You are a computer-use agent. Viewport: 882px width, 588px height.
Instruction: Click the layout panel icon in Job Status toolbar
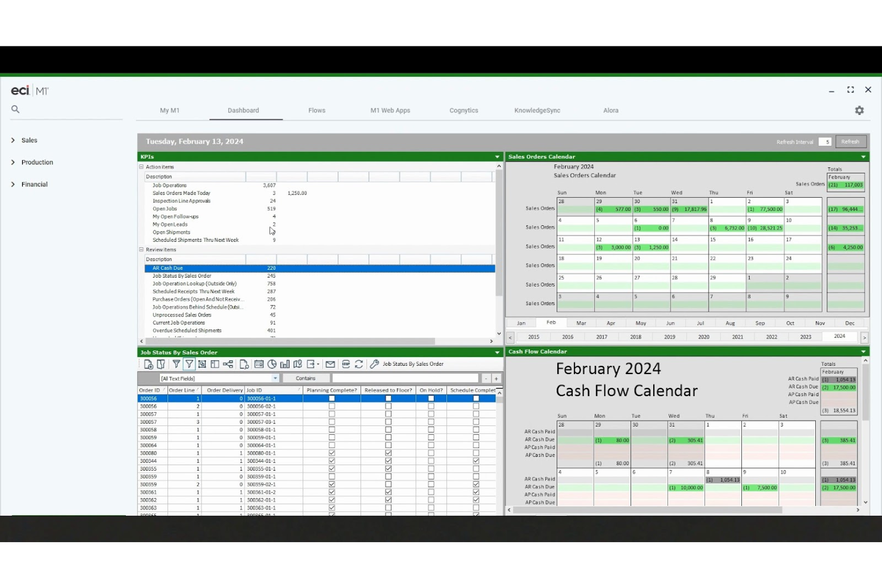click(215, 364)
